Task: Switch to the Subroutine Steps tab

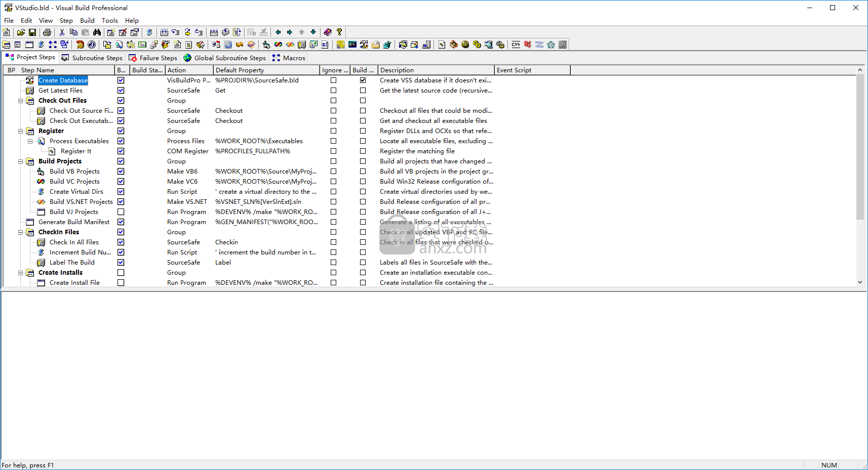Action: (x=92, y=58)
